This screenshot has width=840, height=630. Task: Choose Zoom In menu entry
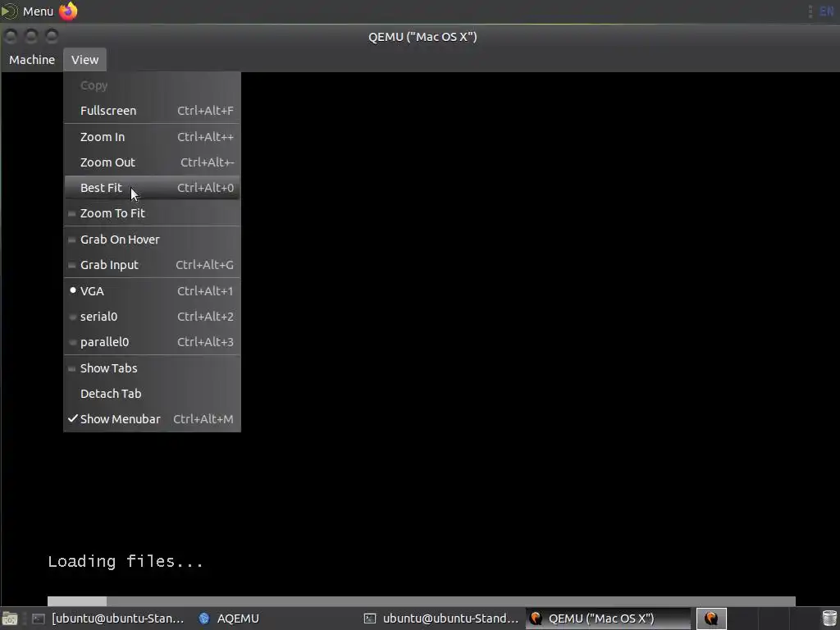(x=152, y=137)
